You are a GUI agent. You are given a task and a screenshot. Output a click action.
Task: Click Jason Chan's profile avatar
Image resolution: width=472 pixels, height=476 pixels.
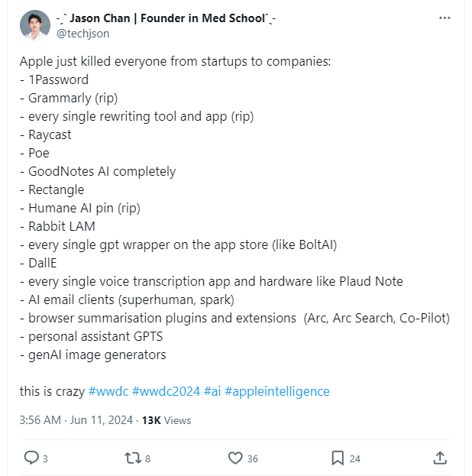click(x=33, y=25)
